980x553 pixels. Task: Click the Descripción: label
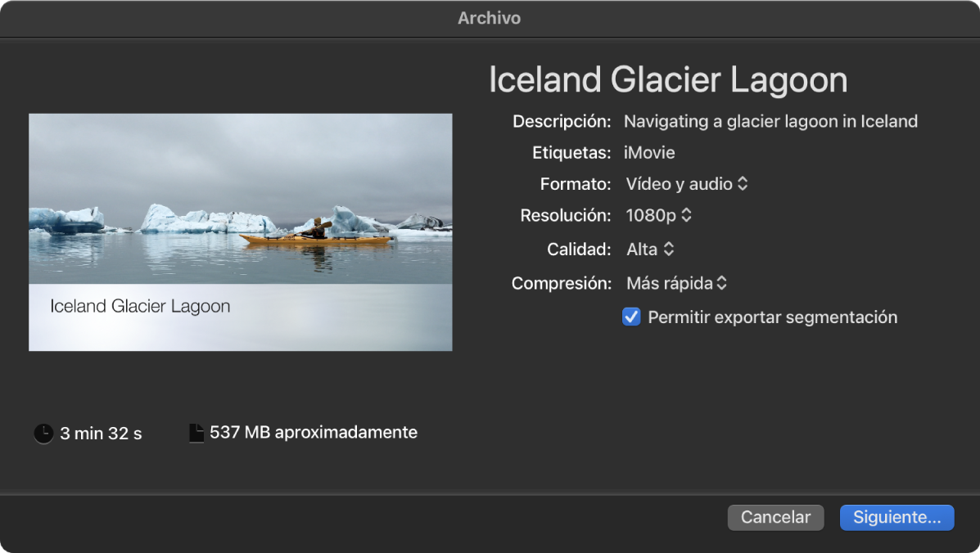point(562,121)
